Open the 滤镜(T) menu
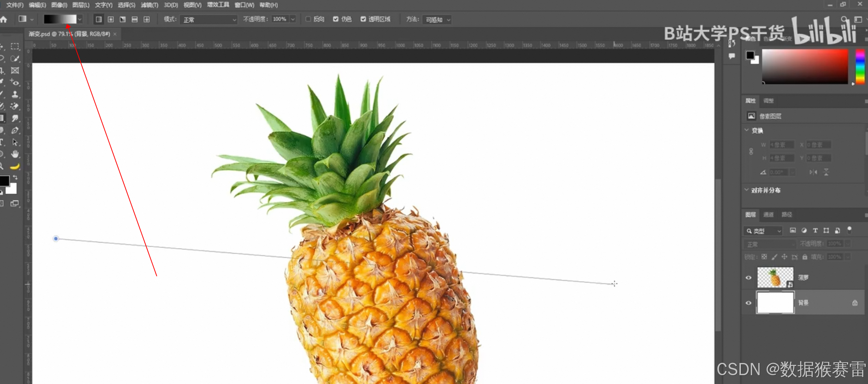The width and height of the screenshot is (868, 384). (150, 5)
